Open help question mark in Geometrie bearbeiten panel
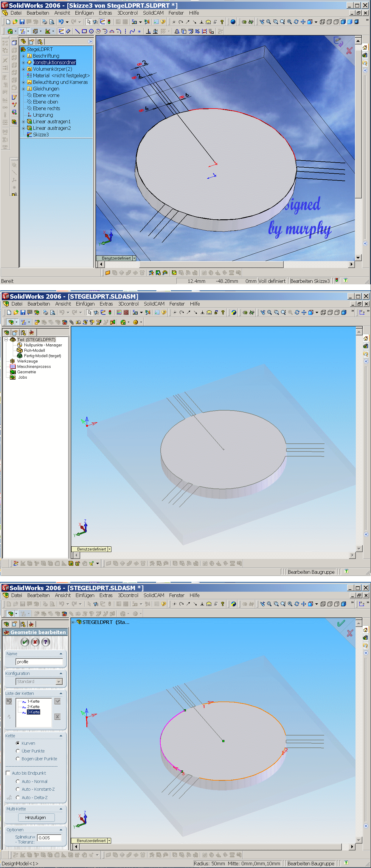 pos(46,642)
